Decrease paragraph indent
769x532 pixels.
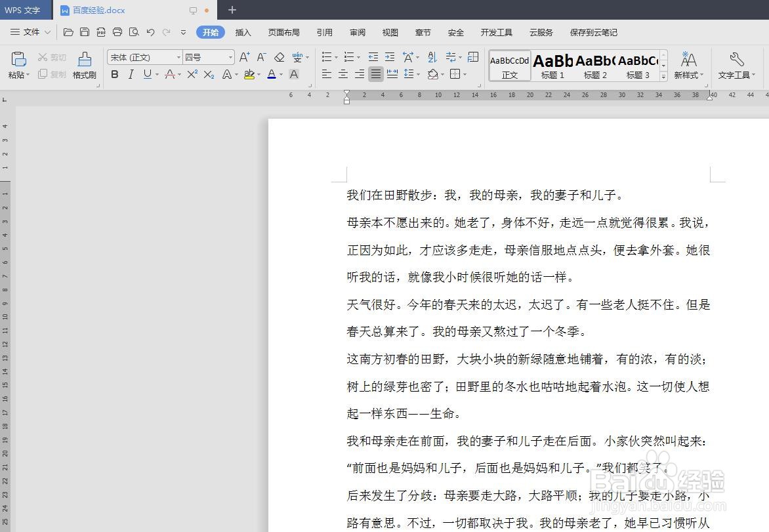(373, 57)
